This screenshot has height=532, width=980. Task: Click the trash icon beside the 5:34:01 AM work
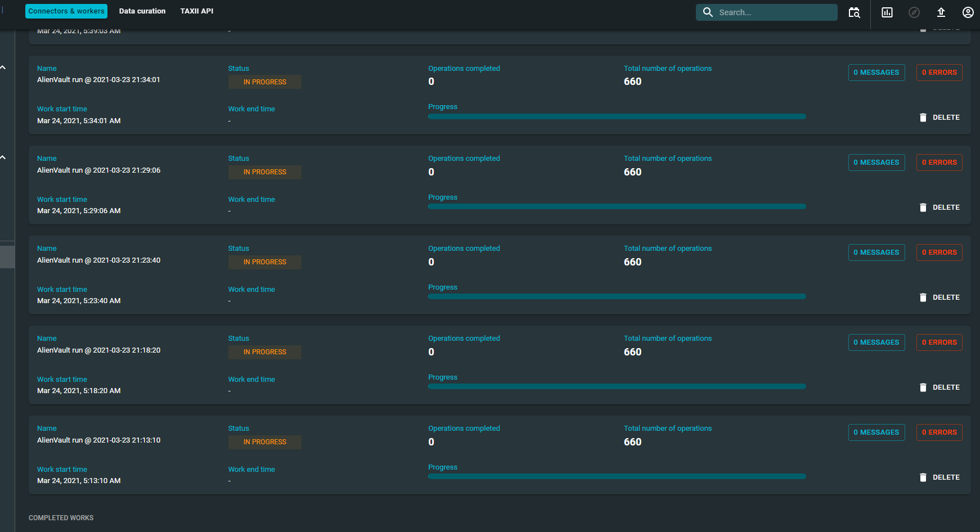pos(923,117)
